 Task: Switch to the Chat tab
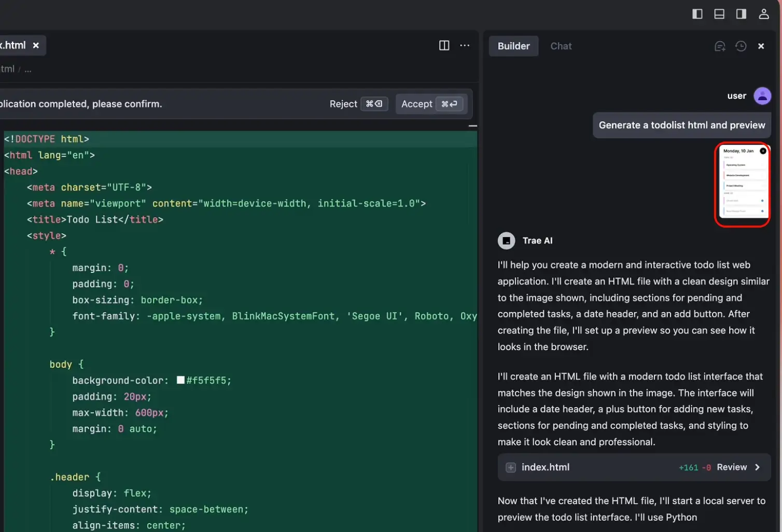pyautogui.click(x=561, y=46)
